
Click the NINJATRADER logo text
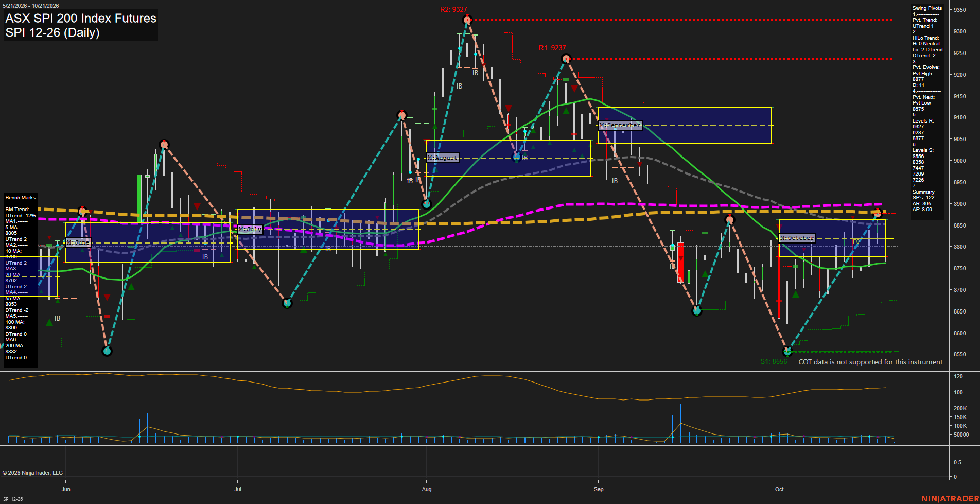click(x=950, y=499)
